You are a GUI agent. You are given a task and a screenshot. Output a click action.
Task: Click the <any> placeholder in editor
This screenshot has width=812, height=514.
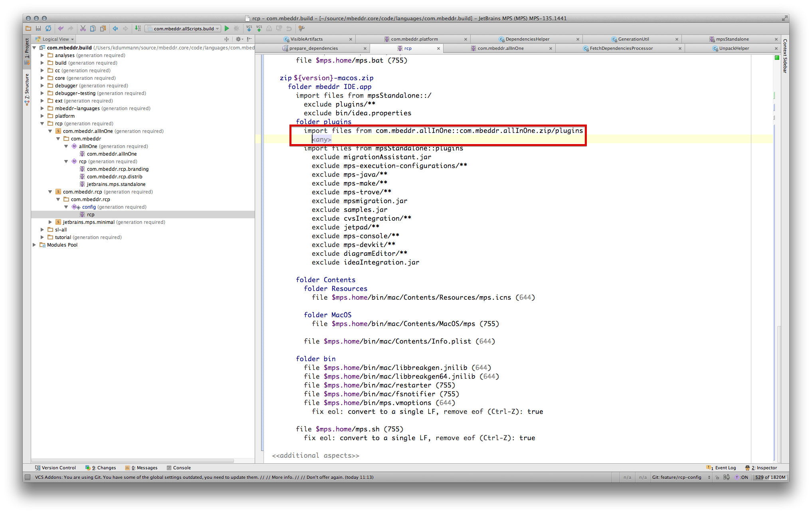(x=321, y=139)
